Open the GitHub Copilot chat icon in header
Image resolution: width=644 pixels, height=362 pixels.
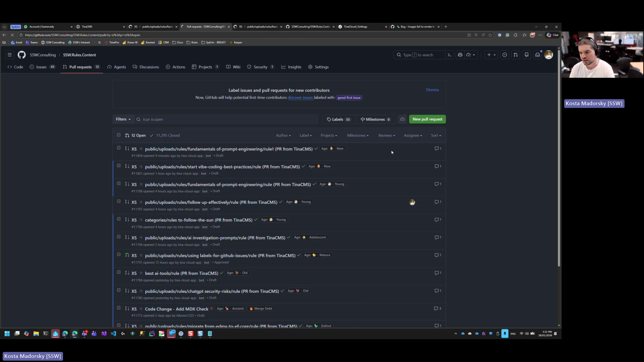tap(460, 55)
